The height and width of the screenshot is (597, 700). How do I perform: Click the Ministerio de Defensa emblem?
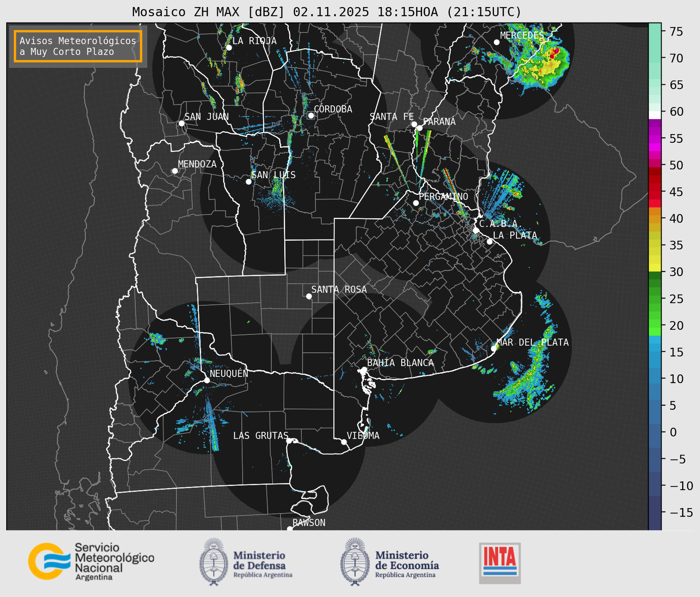click(x=214, y=562)
